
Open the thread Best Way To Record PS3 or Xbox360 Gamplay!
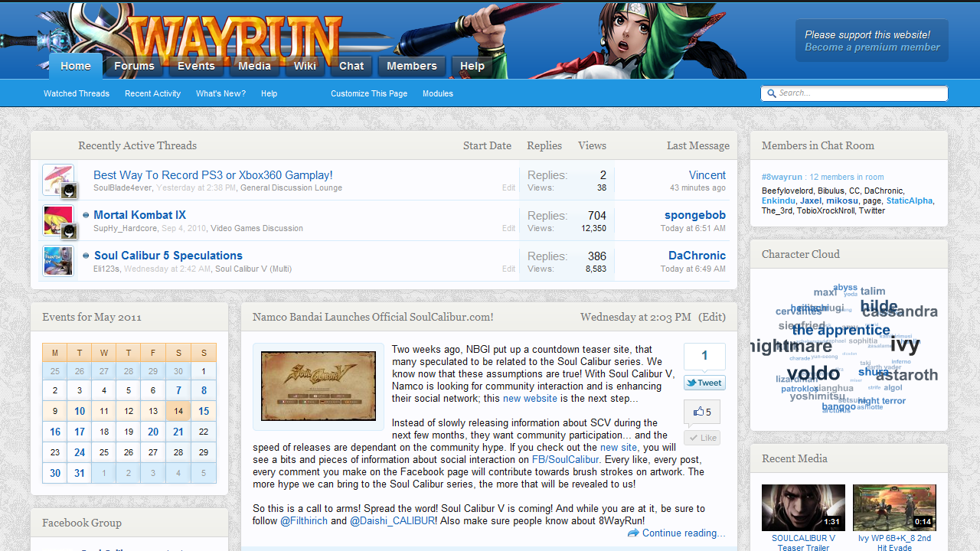coord(213,175)
